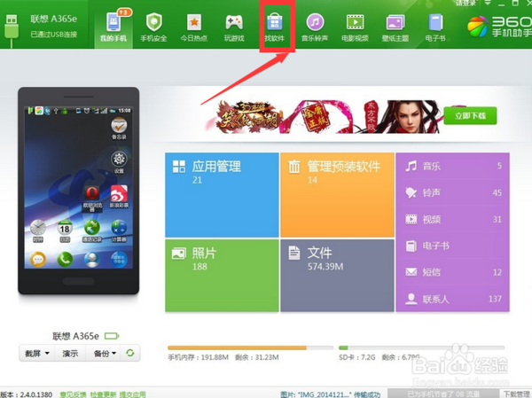Open the 电子书 book tab
The image size is (532, 398).
point(435,27)
